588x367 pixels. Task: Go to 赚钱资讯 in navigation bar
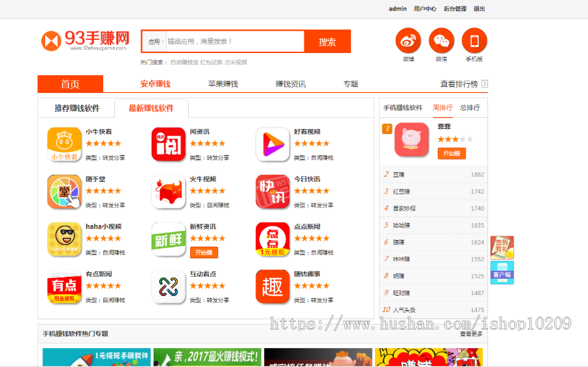point(290,84)
